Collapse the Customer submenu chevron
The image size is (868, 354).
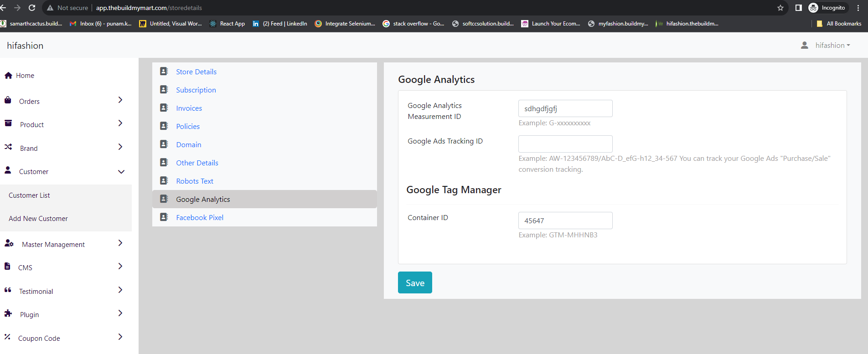point(121,172)
